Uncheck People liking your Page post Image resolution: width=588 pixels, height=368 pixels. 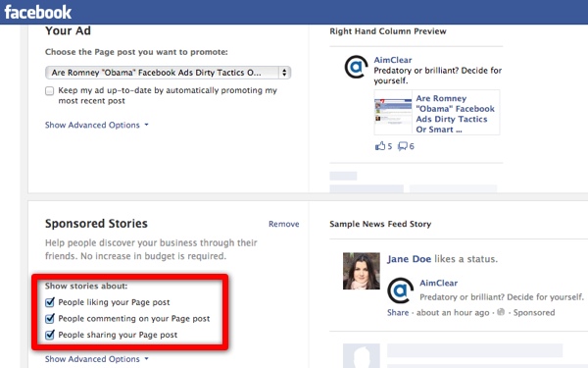(50, 302)
